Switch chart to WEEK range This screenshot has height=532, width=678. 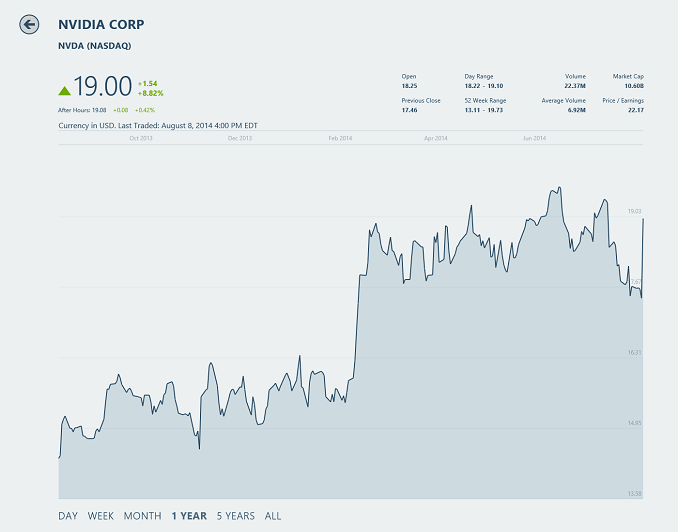pyautogui.click(x=101, y=516)
